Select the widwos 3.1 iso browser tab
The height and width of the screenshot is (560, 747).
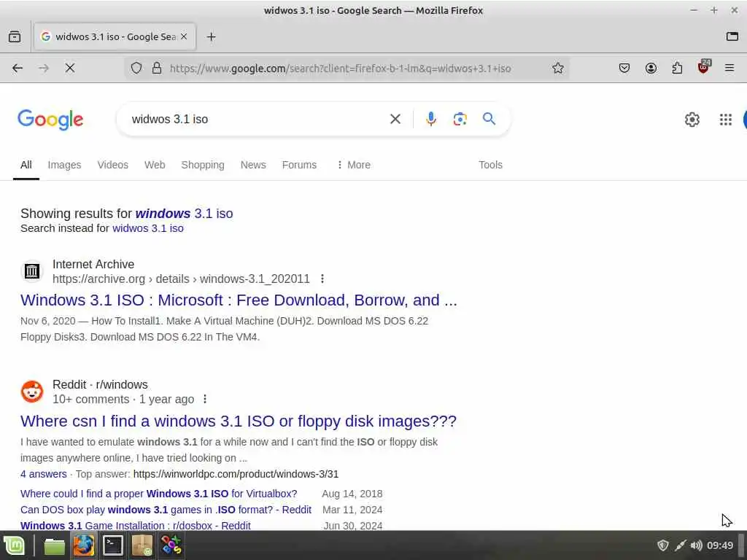tap(115, 36)
